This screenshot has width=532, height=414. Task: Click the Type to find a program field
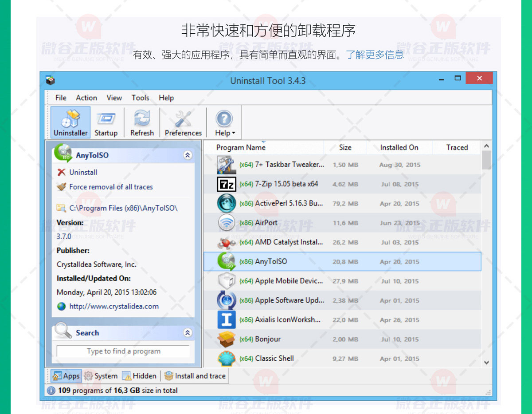point(123,351)
